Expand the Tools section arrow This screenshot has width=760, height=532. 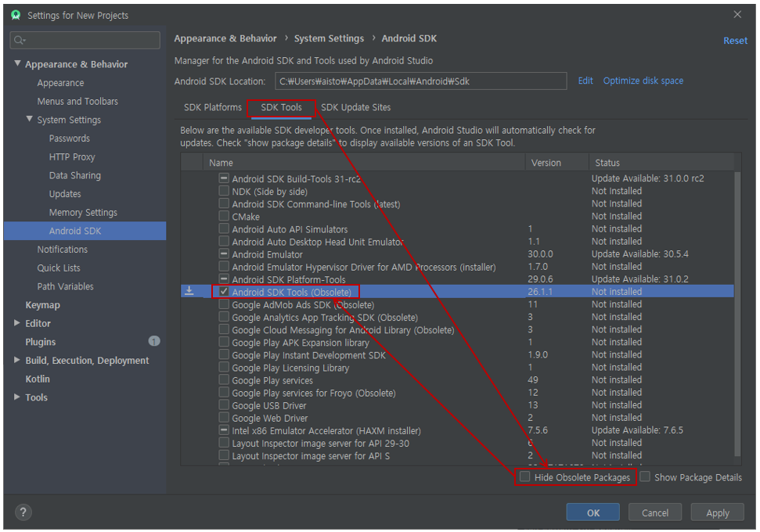tap(17, 397)
